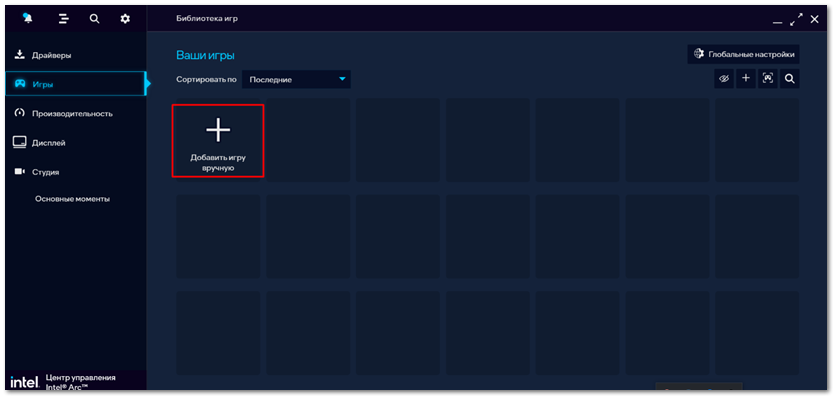836x399 pixels.
Task: Click the game library search icon
Action: coord(790,79)
